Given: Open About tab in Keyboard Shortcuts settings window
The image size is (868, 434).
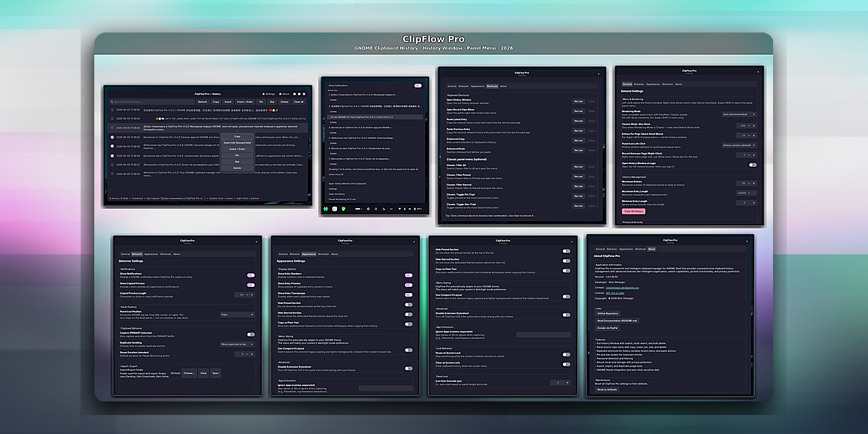Looking at the screenshot, I should tap(503, 86).
